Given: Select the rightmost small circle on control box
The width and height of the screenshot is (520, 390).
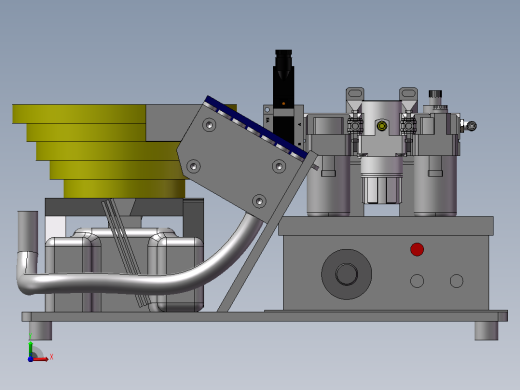Looking at the screenshot, I should tap(456, 281).
